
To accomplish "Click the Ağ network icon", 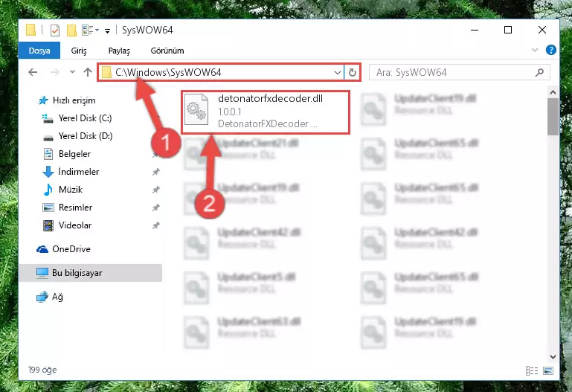I will coord(42,297).
